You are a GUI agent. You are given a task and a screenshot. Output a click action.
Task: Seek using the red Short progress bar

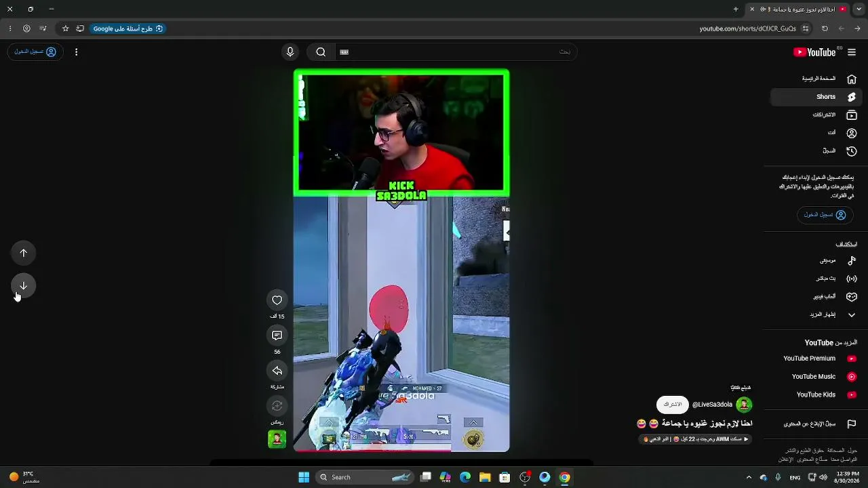[x=401, y=450]
